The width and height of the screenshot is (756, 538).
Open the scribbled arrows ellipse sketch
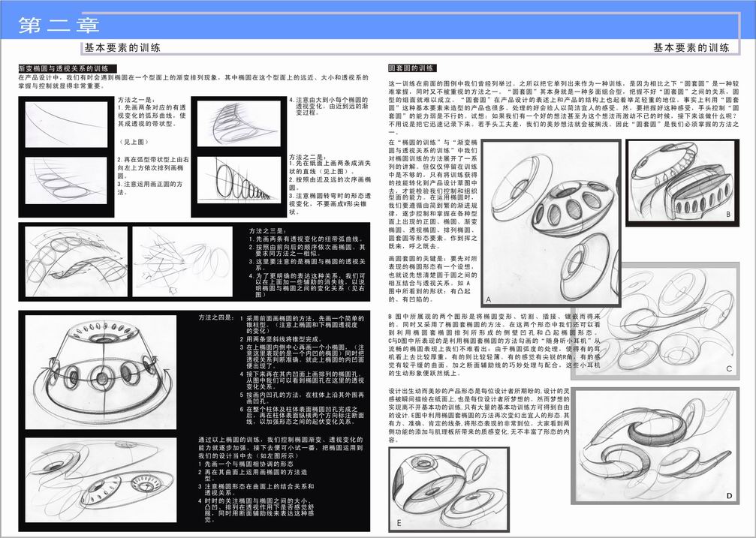coord(182,262)
